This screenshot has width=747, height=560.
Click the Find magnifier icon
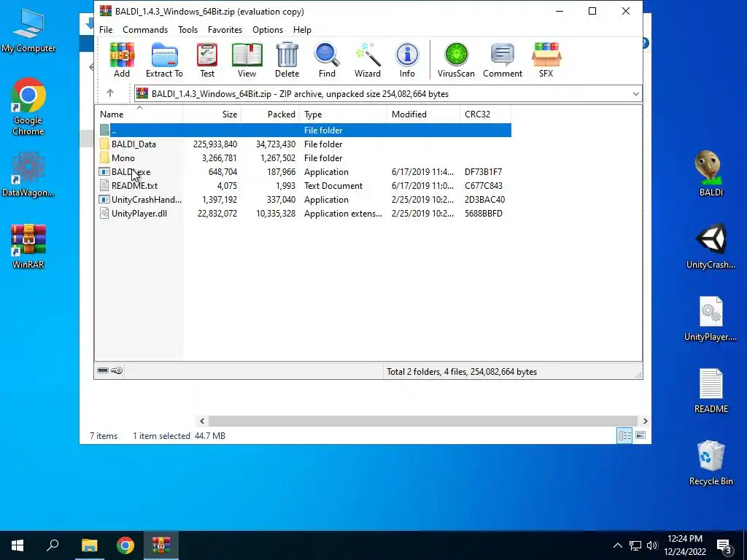point(327,60)
